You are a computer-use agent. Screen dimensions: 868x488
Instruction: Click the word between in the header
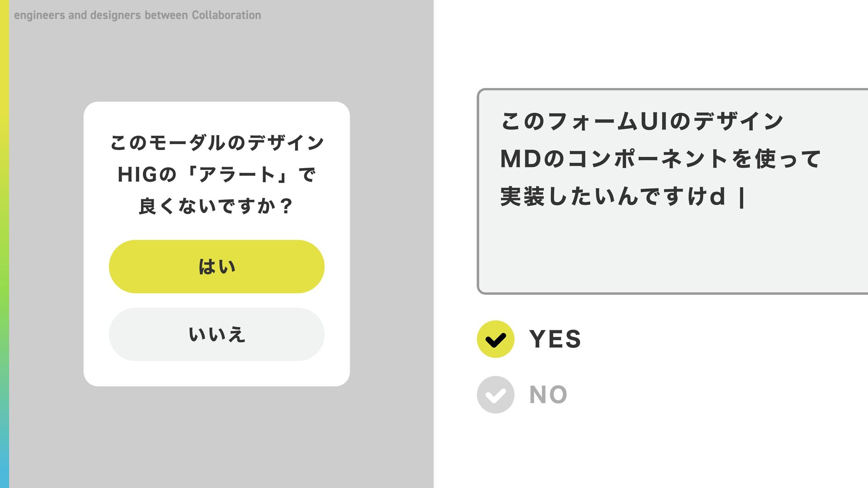click(x=166, y=15)
